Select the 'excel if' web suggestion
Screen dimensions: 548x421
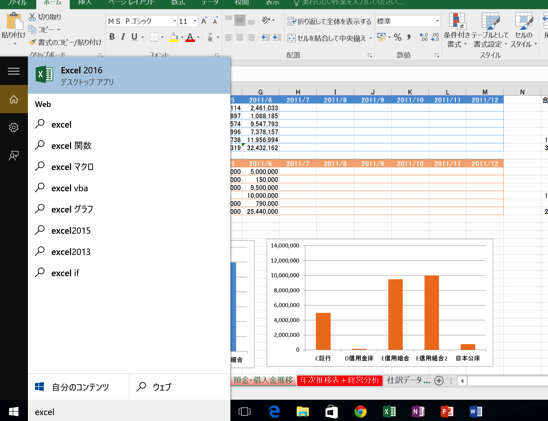[129, 273]
